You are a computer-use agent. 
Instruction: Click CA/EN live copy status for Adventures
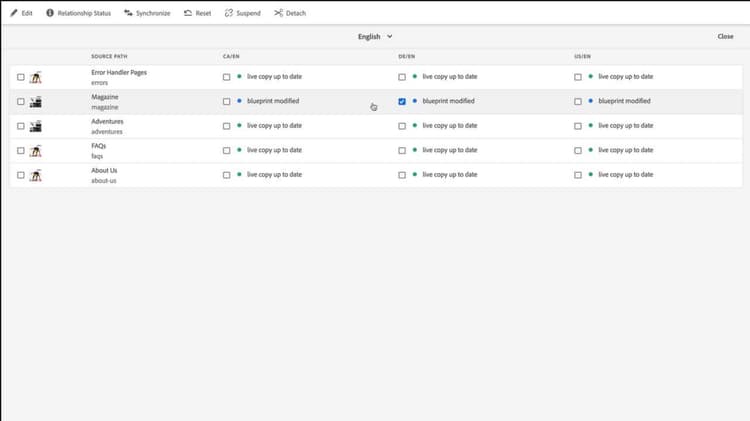tap(275, 125)
